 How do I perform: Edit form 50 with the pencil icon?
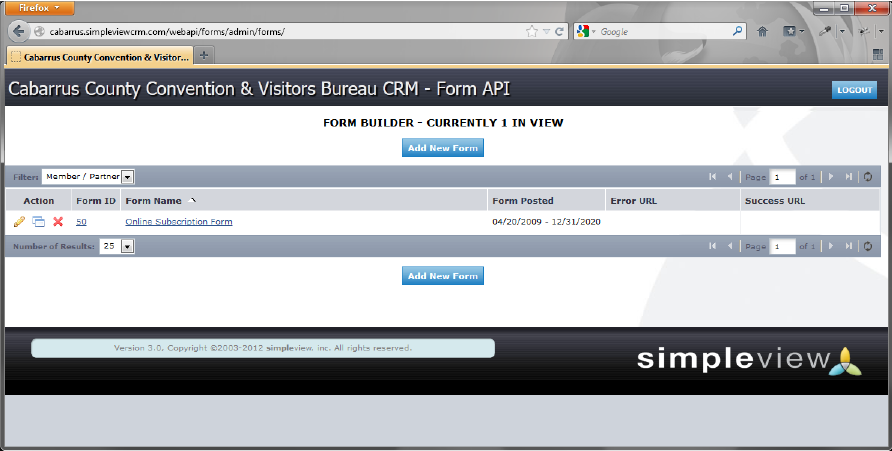pyautogui.click(x=19, y=222)
